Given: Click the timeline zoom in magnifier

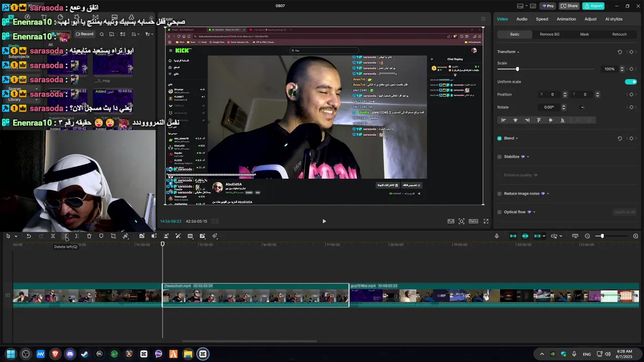Looking at the screenshot, I should coord(635,236).
